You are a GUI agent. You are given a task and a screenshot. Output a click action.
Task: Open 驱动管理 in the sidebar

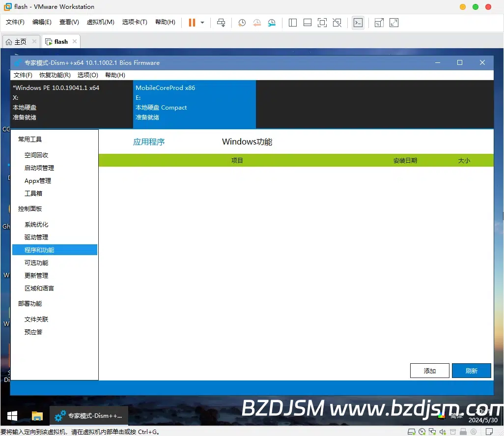point(36,237)
